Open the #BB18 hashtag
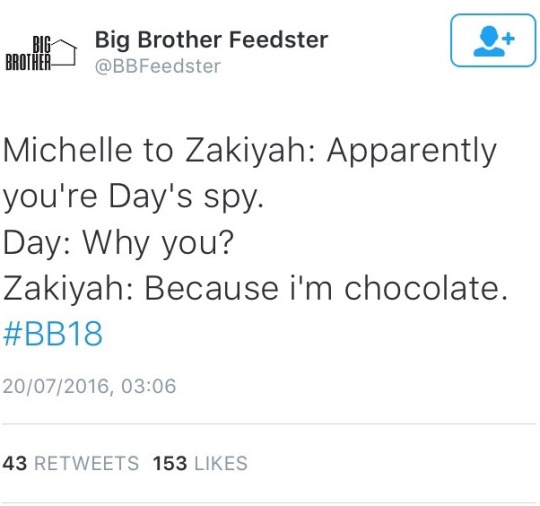The image size is (540, 506). pos(53,333)
